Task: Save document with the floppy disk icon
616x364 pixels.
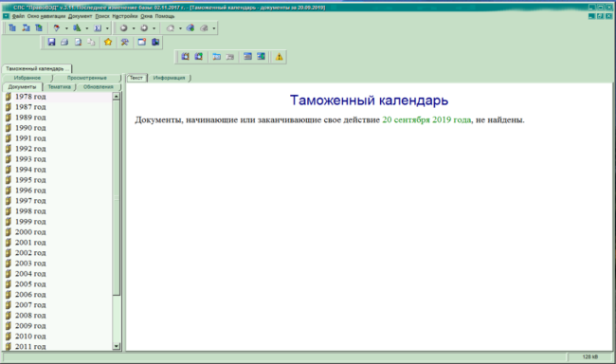Action: (x=51, y=42)
